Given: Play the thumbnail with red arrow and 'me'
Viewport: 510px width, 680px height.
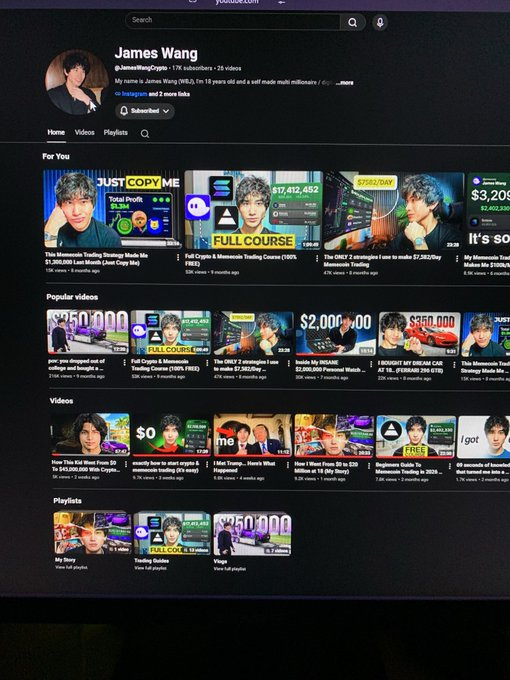Looking at the screenshot, I should point(252,435).
